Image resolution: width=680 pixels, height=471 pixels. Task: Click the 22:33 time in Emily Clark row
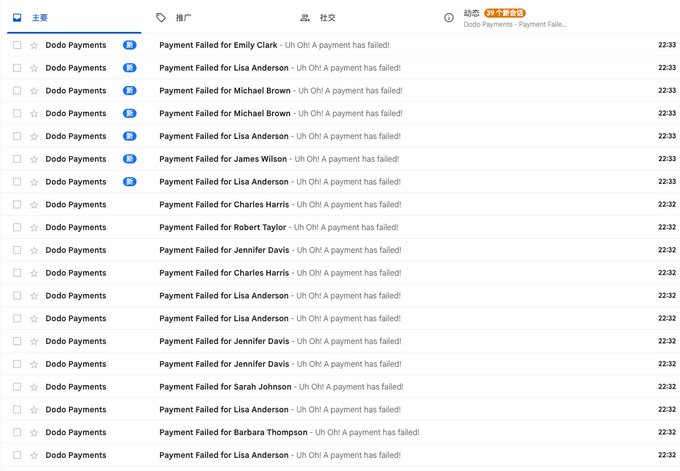[667, 45]
